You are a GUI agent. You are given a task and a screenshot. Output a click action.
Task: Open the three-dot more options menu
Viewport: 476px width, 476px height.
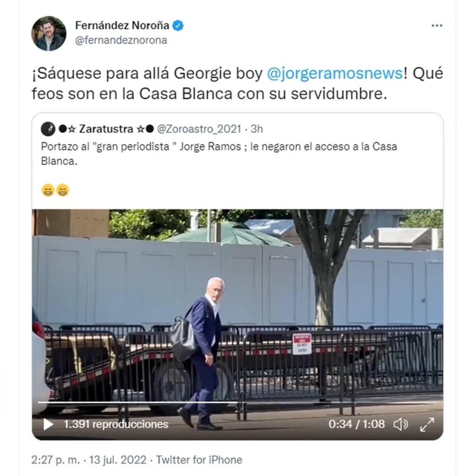pyautogui.click(x=437, y=26)
